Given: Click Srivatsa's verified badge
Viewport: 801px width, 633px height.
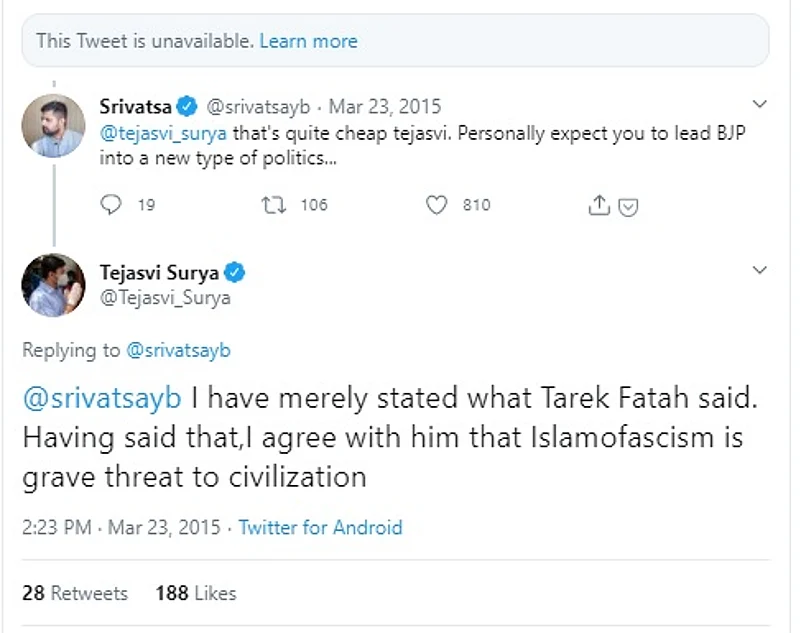Looking at the screenshot, I should (188, 106).
